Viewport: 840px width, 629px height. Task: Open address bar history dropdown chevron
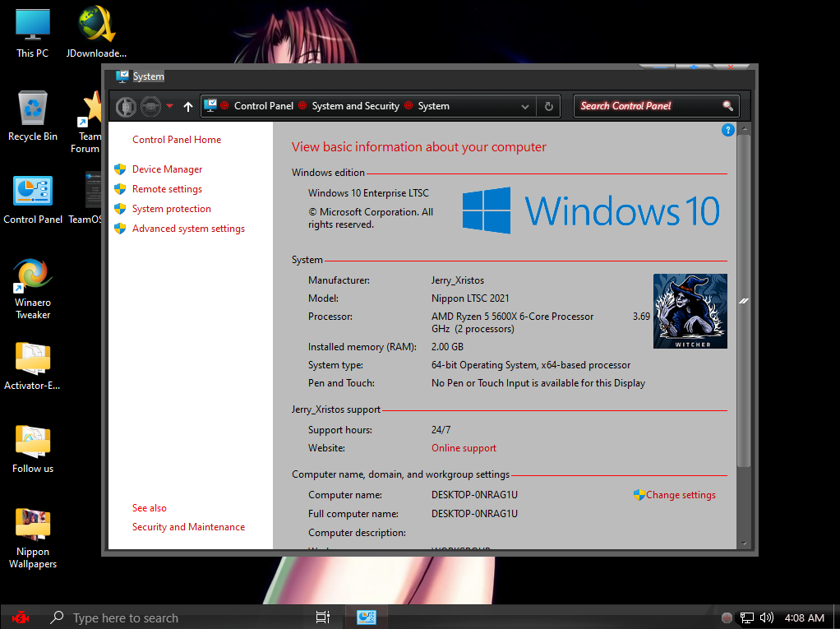[x=525, y=106]
